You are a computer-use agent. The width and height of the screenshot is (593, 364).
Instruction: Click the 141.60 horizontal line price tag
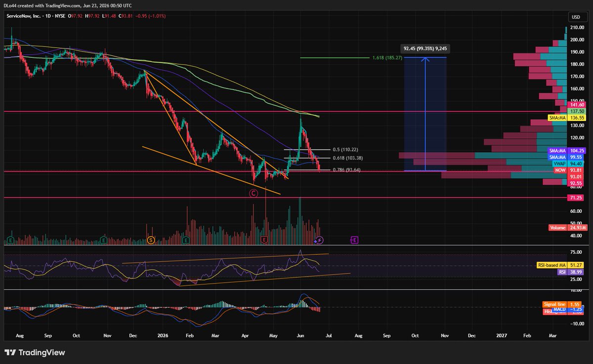576,105
